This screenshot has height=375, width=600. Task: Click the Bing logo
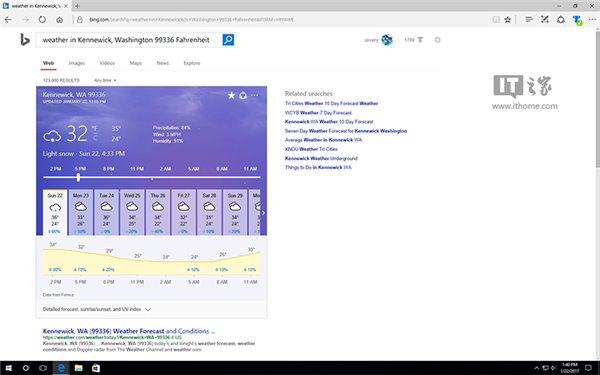click(25, 40)
